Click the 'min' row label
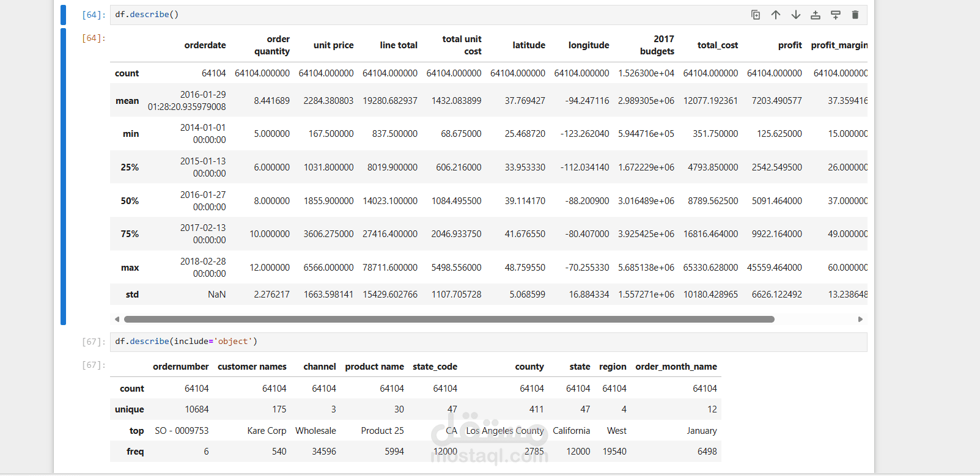The height and width of the screenshot is (476, 980). pos(131,134)
